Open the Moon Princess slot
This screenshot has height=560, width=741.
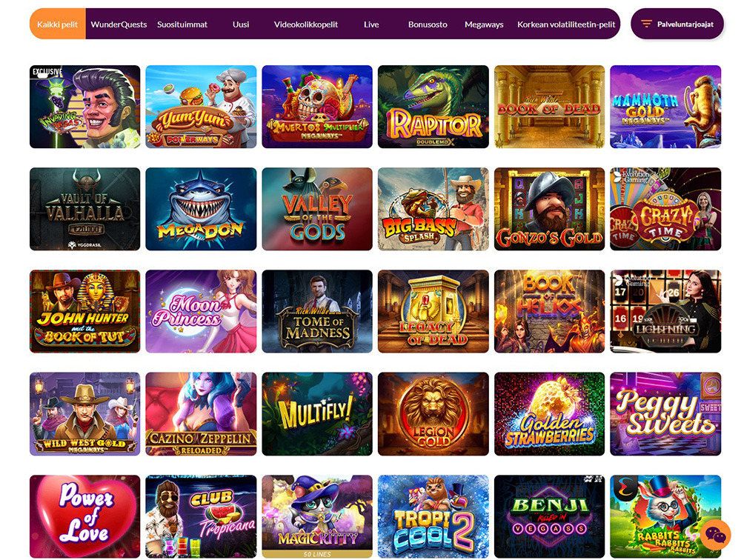point(201,311)
